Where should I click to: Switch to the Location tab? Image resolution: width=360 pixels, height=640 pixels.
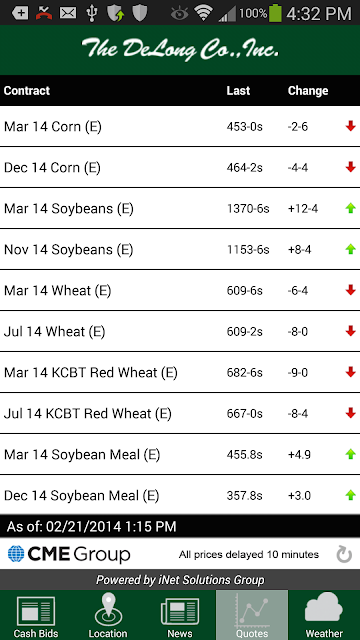108,615
